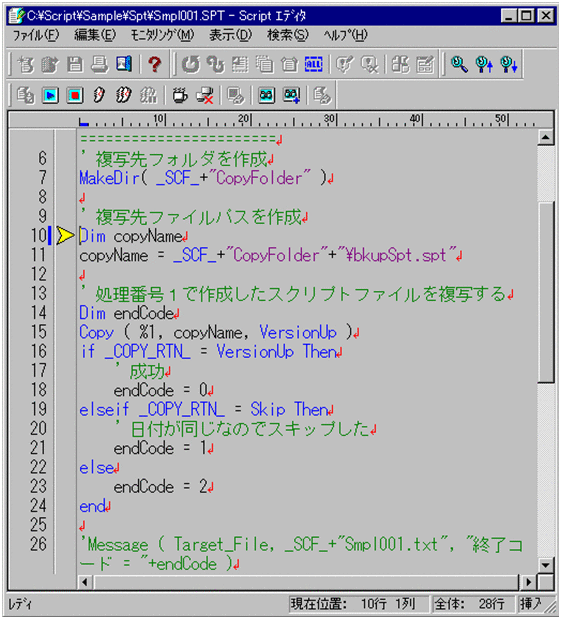Click the 'copyName = _SCF_' assignment line 11
The height and width of the screenshot is (620, 563).
[270, 255]
